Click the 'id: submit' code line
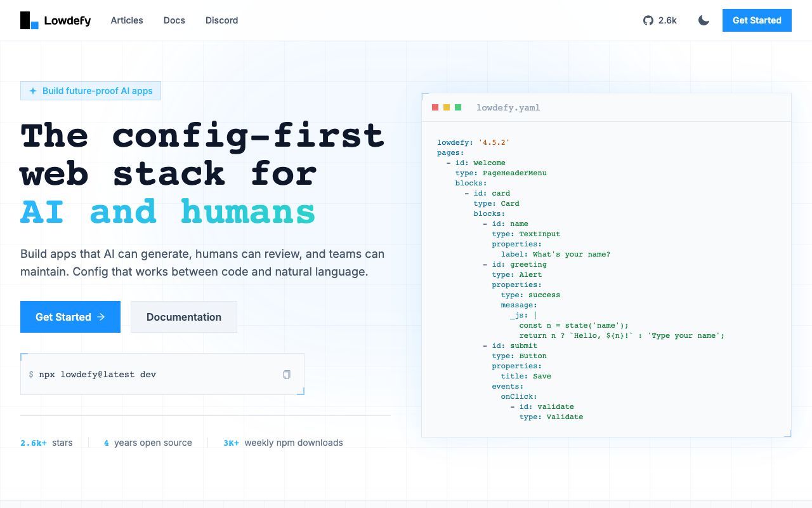Image resolution: width=812 pixels, height=508 pixels. [x=510, y=345]
